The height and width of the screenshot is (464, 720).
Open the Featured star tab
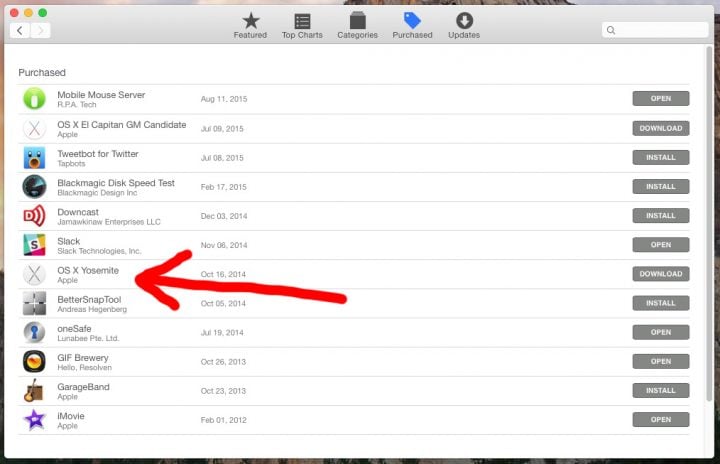coord(250,26)
